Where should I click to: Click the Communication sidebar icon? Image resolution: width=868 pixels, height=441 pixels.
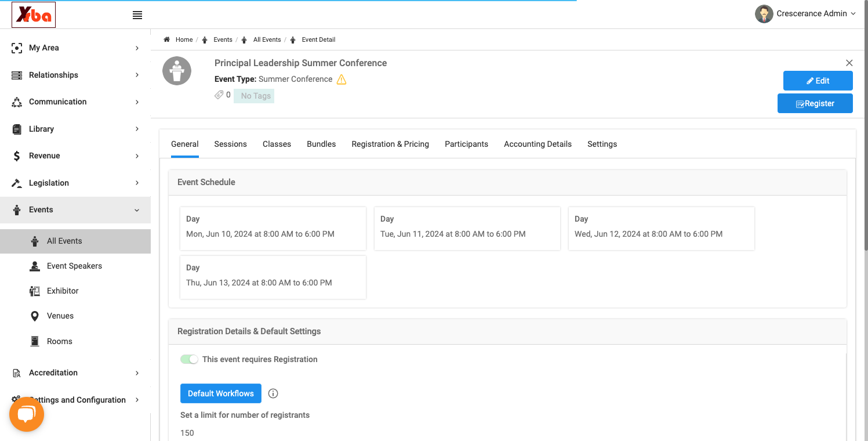[17, 102]
